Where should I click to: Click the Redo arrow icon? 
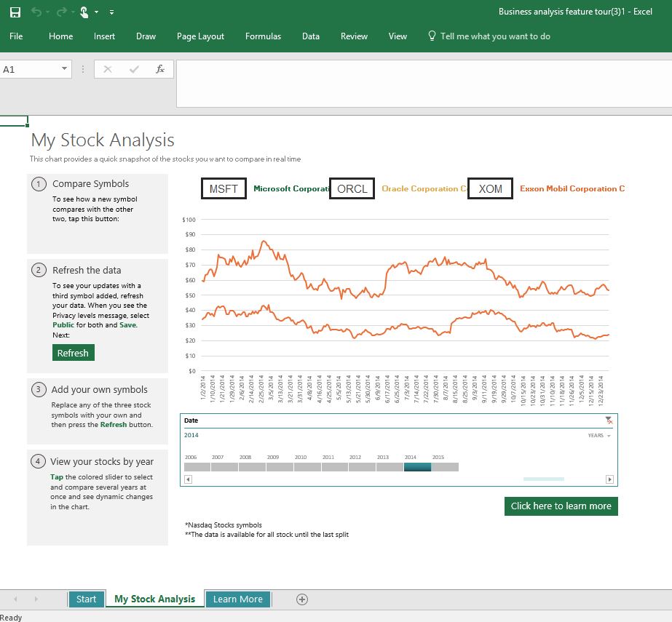pyautogui.click(x=61, y=12)
